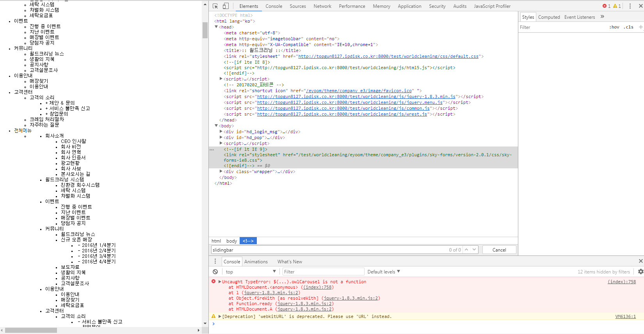Open the default.css stylesheet link
Image resolution: width=644 pixels, height=334 pixels.
click(388, 56)
